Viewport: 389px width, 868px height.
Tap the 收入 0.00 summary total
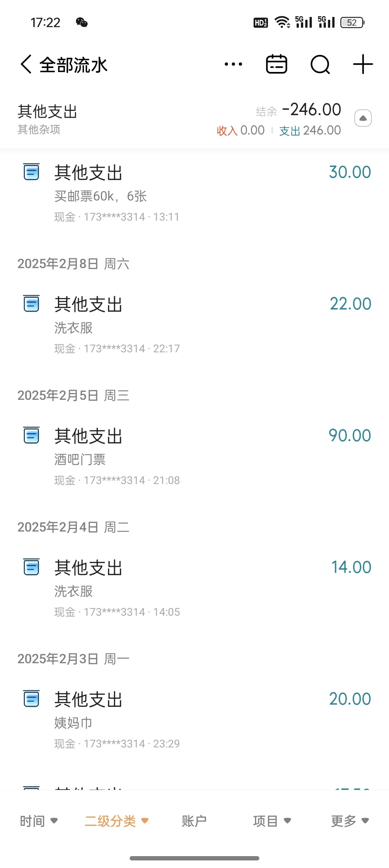(x=240, y=131)
